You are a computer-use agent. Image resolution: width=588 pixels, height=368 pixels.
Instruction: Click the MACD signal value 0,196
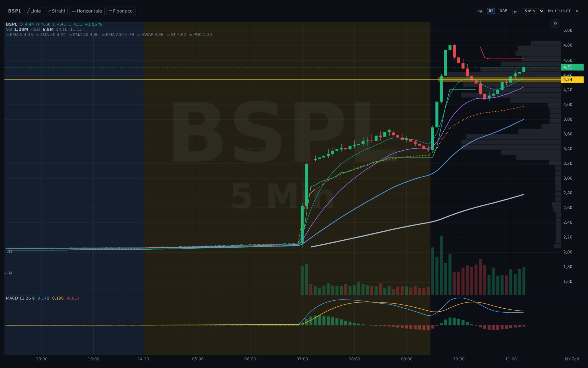(x=58, y=298)
